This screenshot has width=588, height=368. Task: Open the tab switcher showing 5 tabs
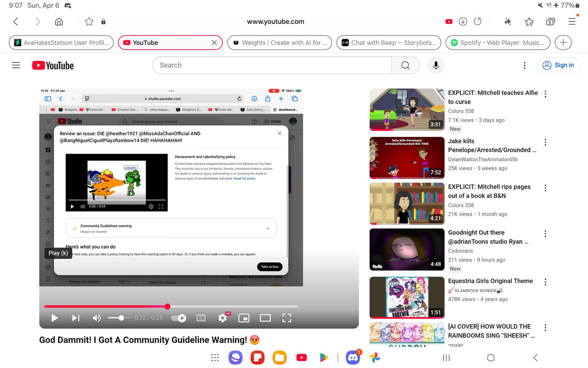point(550,22)
